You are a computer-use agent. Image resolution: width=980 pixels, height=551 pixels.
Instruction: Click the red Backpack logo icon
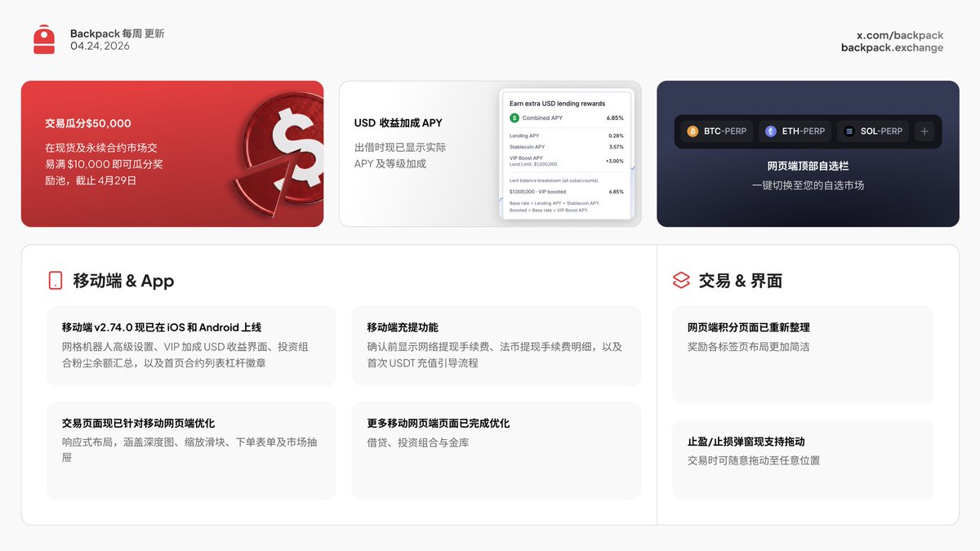(x=44, y=39)
